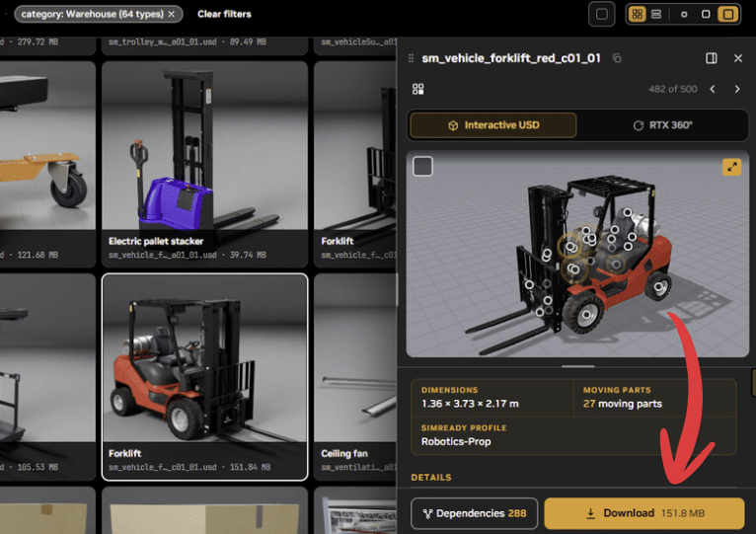756x534 pixels.
Task: Remove the Warehouse category filter chip
Action: [x=171, y=14]
